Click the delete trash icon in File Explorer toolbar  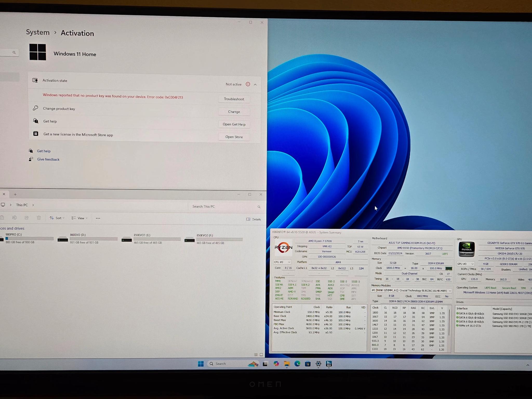point(39,218)
